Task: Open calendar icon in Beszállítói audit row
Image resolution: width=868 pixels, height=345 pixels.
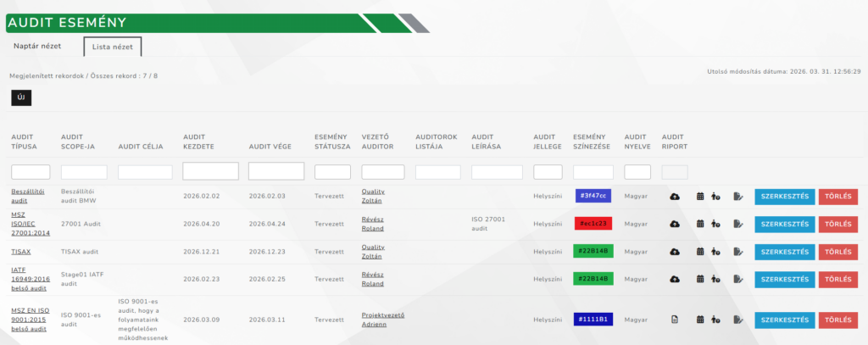Action: tap(699, 196)
